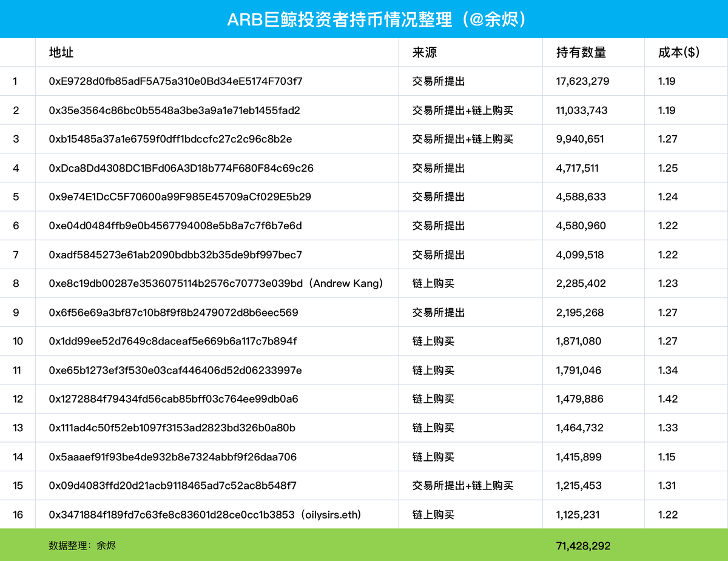The height and width of the screenshot is (561, 728).
Task: Select address 0x09d4083ffd20d21acb9118465ad7c52ac8b548f7
Action: click(173, 486)
